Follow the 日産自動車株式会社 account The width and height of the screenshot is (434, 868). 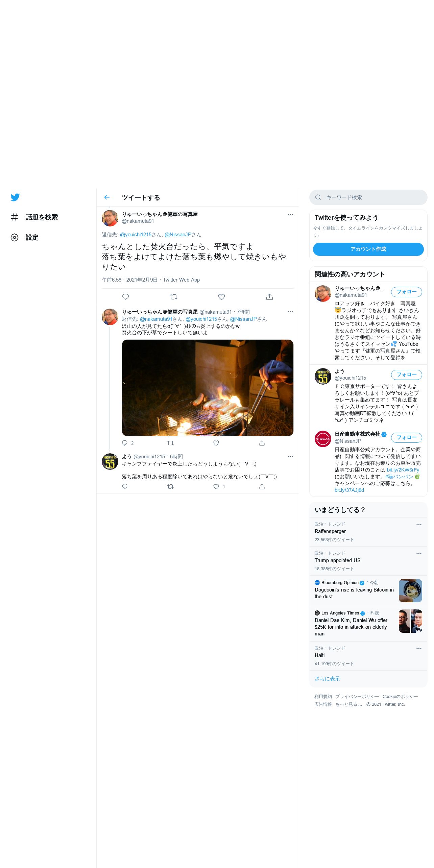[407, 438]
